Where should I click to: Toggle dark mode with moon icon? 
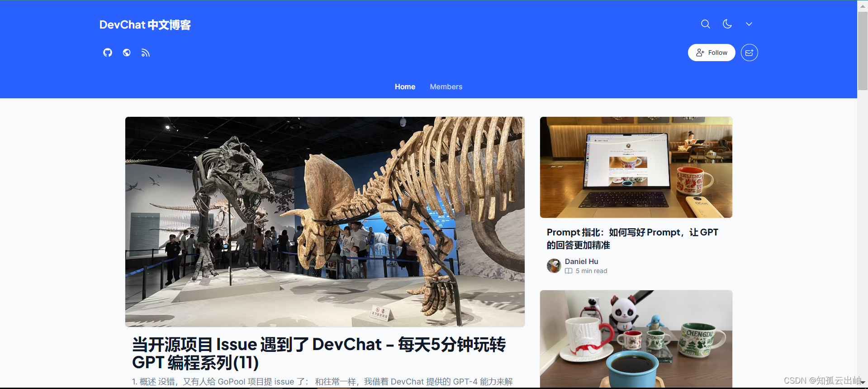[x=727, y=24]
